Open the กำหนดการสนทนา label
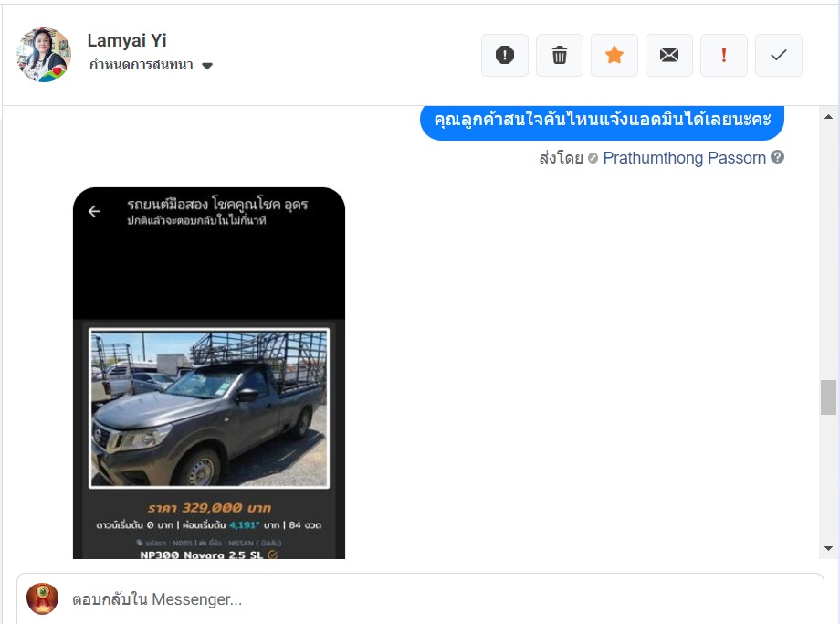This screenshot has height=624, width=840. coord(141,65)
